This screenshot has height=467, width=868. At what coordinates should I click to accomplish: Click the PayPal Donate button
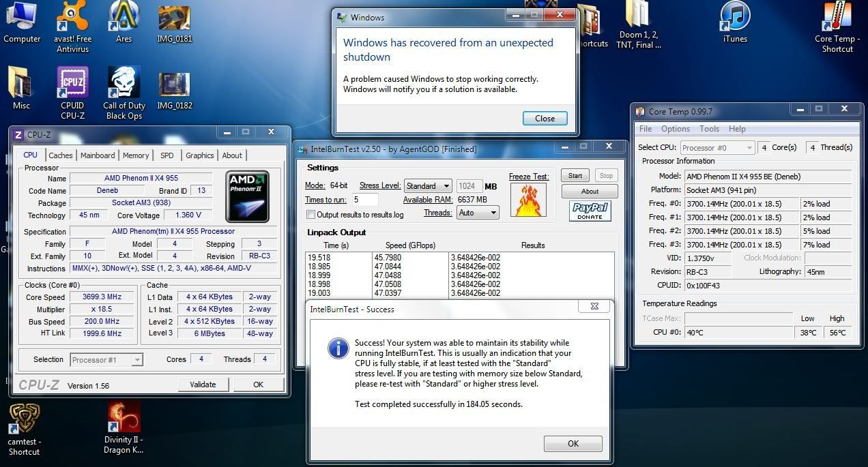click(x=590, y=211)
